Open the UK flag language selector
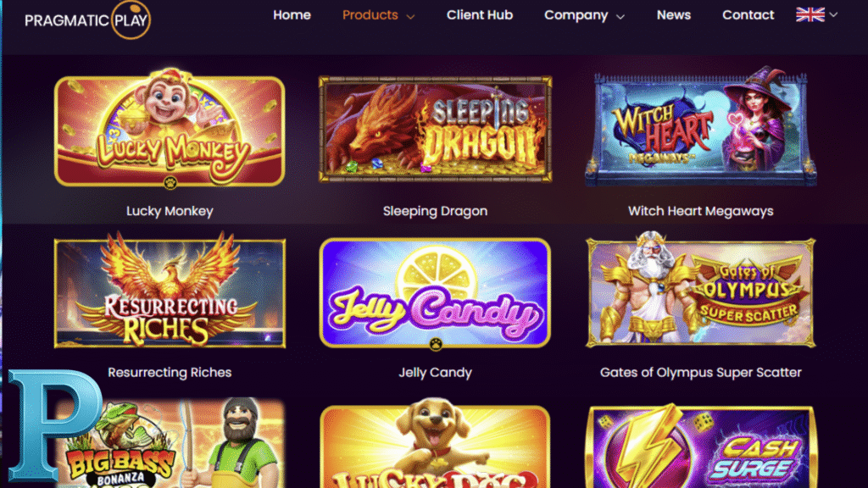The image size is (868, 488). (x=810, y=14)
